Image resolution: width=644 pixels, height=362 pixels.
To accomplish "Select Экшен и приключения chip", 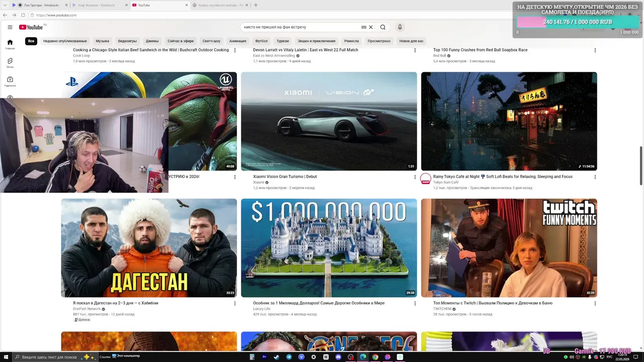I will pos(316,41).
